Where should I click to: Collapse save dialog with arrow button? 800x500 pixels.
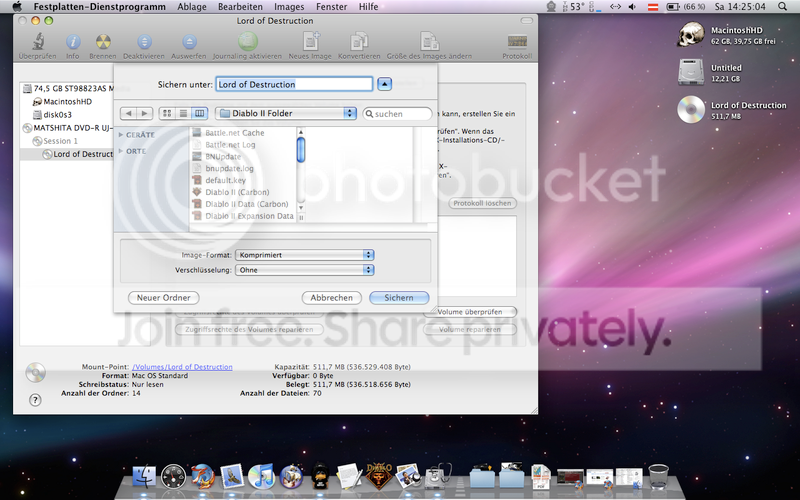click(x=385, y=84)
